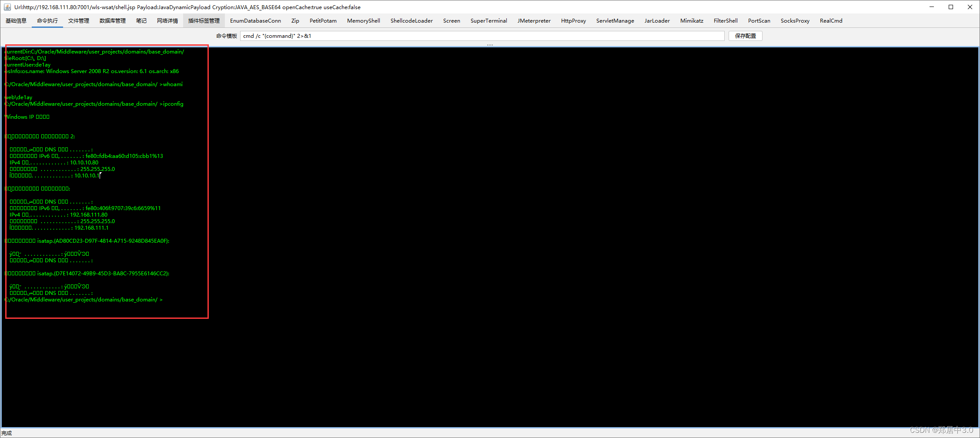Switch to the 命令执行 tab
980x438 pixels.
pos(47,21)
